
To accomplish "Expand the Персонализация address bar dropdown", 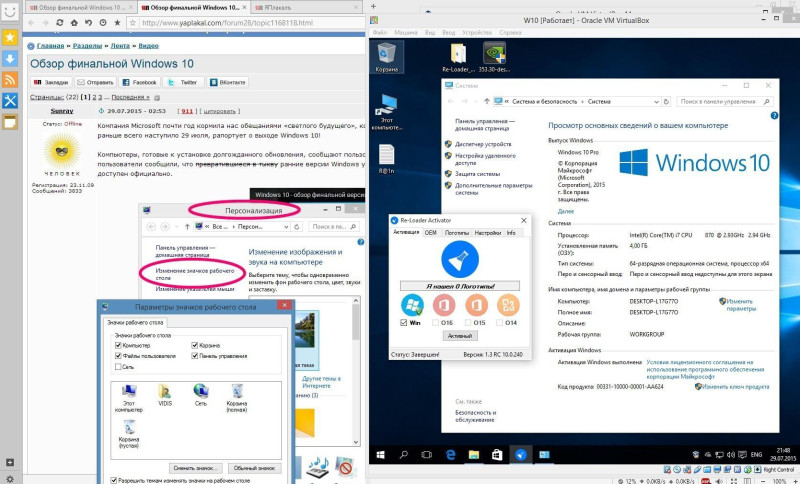I will pyautogui.click(x=285, y=226).
